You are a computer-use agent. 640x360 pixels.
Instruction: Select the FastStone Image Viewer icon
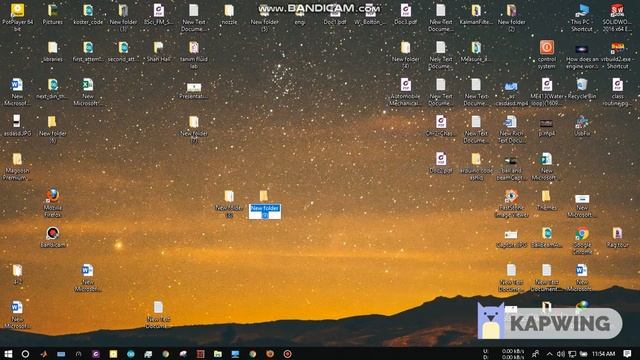(x=511, y=203)
